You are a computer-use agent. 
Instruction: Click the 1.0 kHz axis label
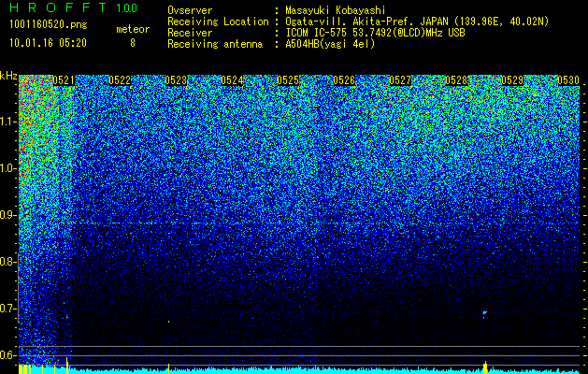8,168
